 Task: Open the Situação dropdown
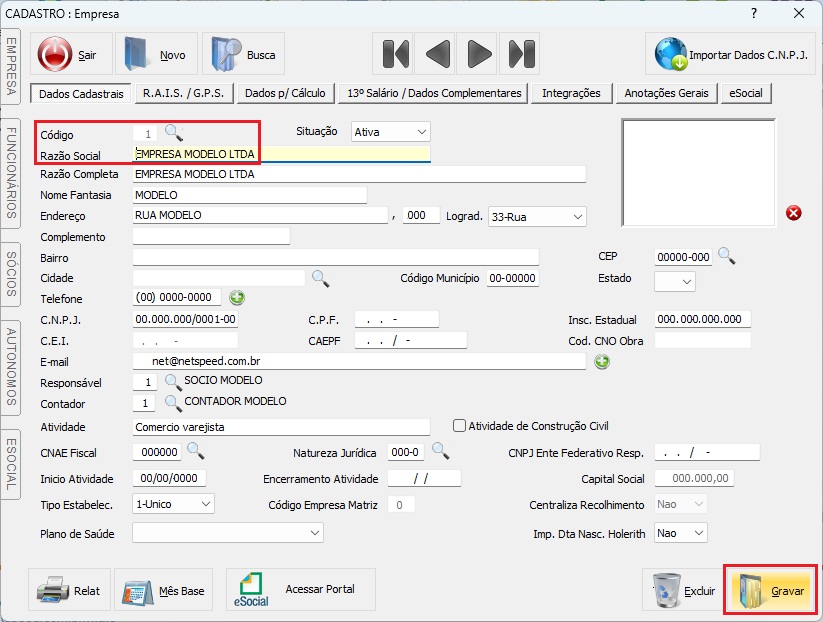(x=390, y=132)
